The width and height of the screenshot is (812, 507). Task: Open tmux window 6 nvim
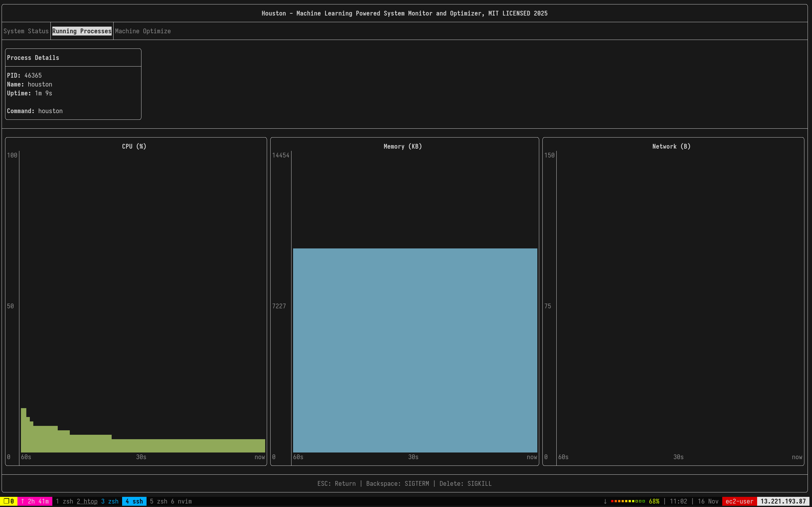click(x=181, y=501)
